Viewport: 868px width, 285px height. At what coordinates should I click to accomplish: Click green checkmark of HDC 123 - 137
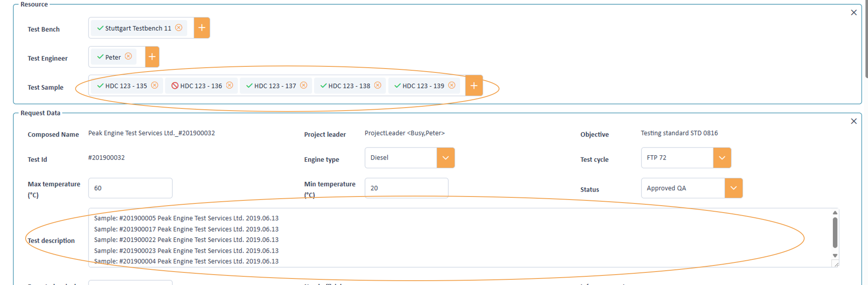249,86
